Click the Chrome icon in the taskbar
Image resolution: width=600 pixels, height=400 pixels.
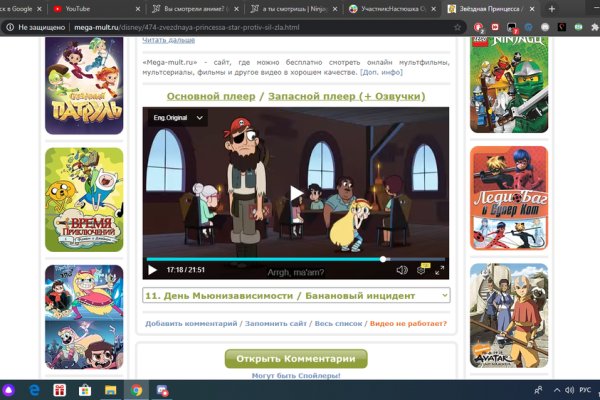coord(135,390)
